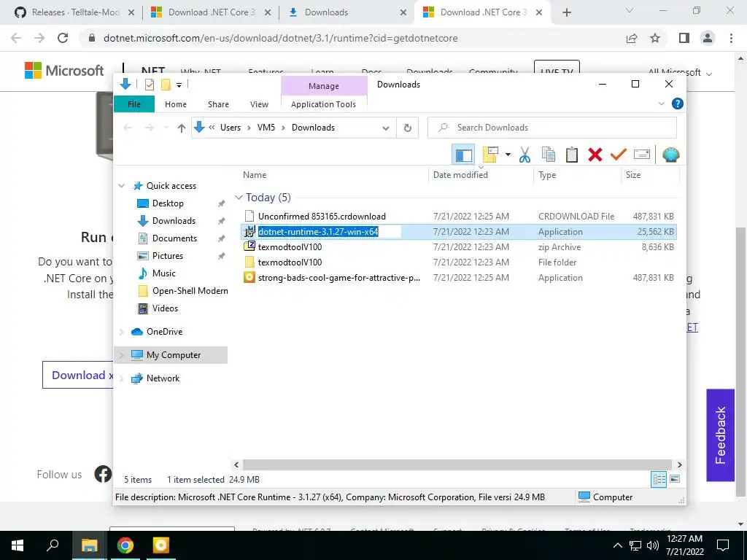Open the Share ribbon tab
The height and width of the screenshot is (560, 747).
(x=218, y=104)
